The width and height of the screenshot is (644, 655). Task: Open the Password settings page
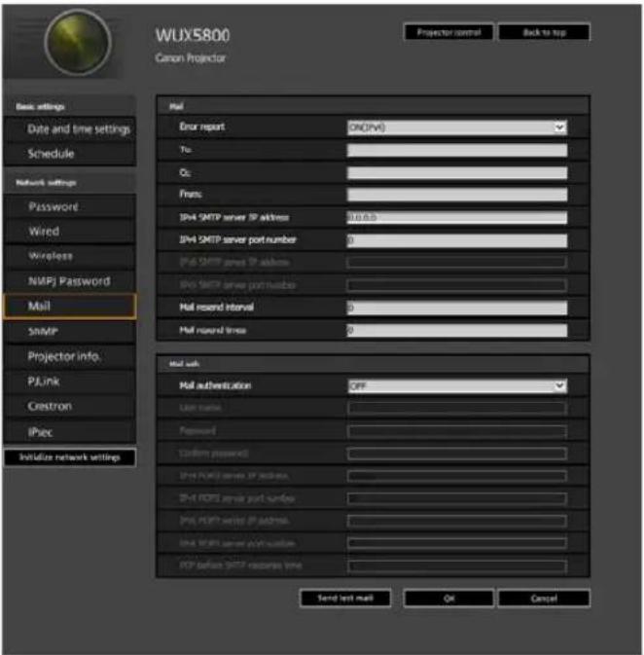[x=69, y=206]
